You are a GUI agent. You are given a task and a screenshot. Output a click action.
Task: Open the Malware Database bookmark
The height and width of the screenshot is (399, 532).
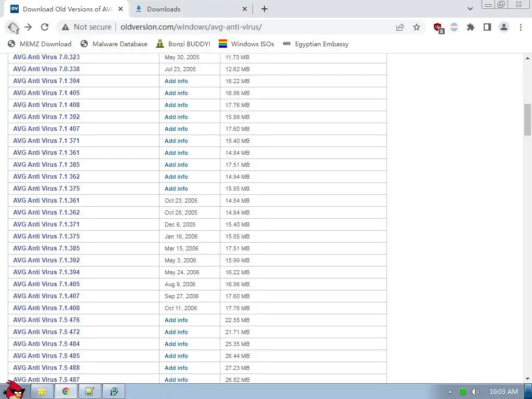click(x=114, y=44)
